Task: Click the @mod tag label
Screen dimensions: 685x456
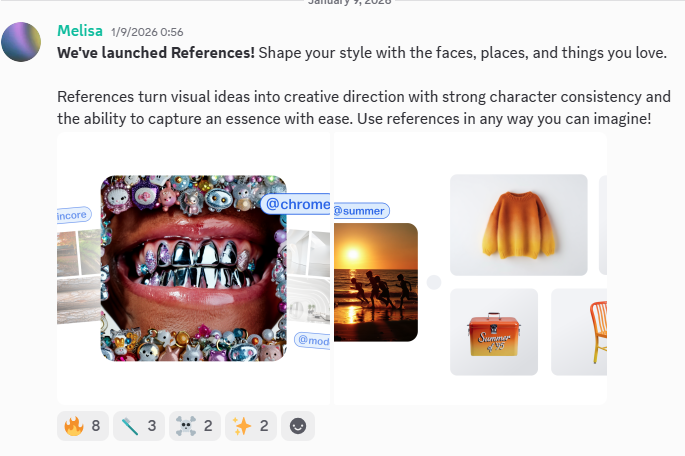Action: pyautogui.click(x=312, y=340)
